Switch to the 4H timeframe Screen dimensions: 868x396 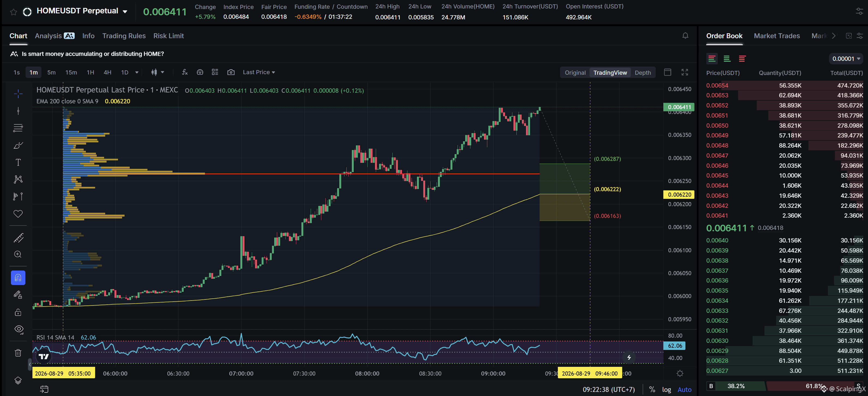107,73
